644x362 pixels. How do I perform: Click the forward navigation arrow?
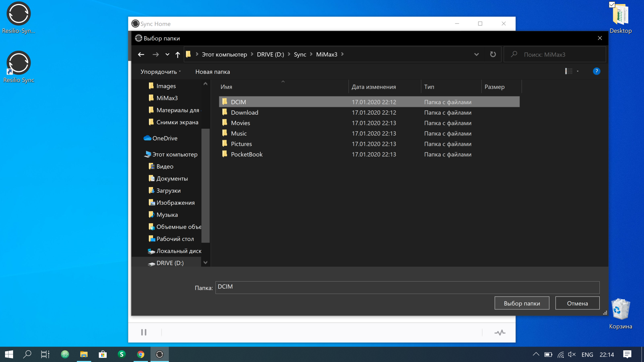(x=156, y=54)
